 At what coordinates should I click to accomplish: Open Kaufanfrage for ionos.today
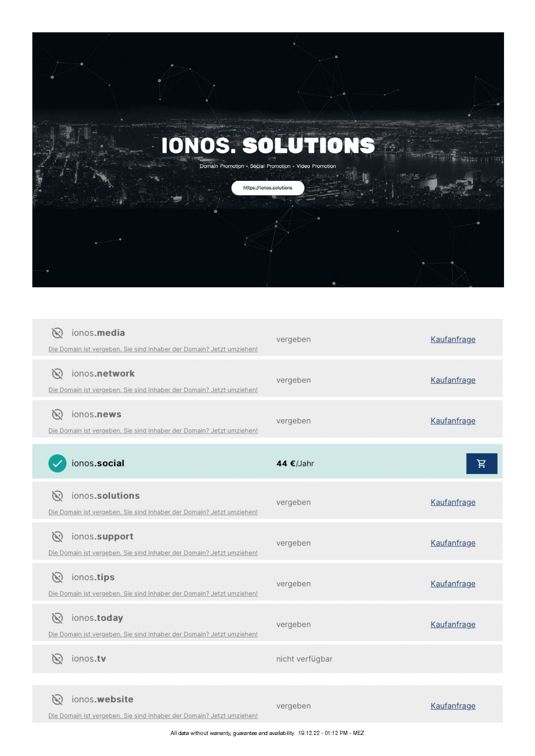point(453,624)
